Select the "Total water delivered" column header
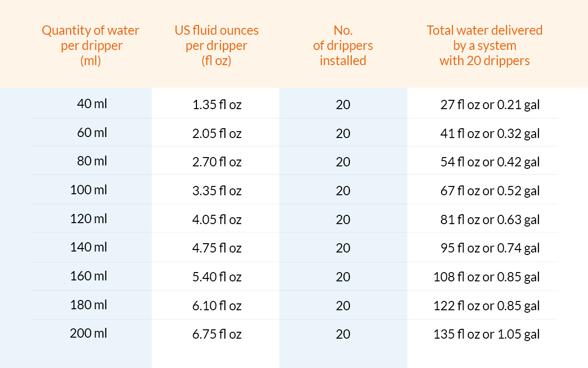The width and height of the screenshot is (588, 368). tap(484, 46)
